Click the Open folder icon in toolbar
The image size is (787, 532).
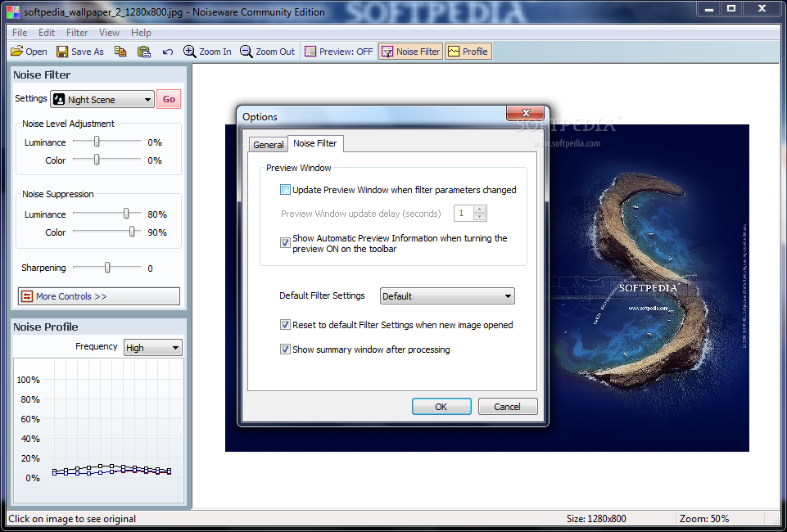(16, 51)
